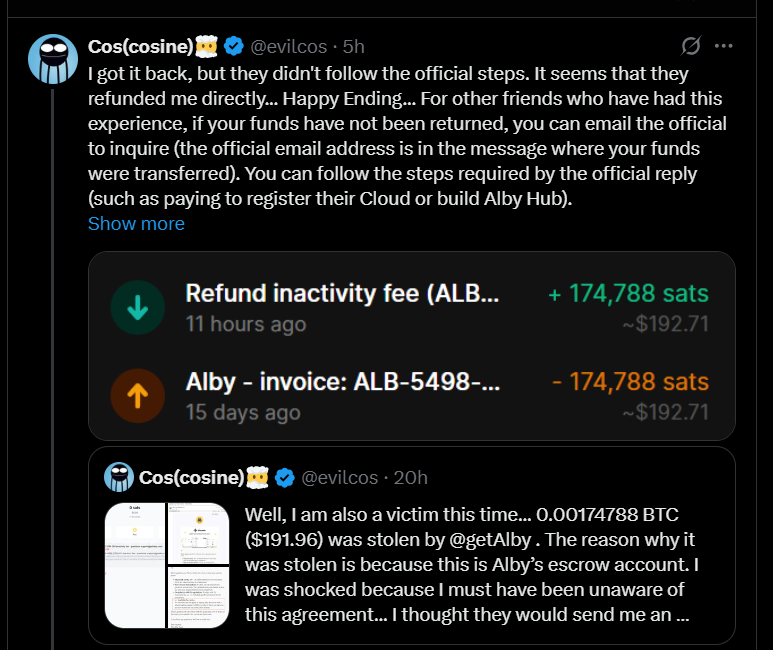Click the Cos(cosine) display name at top
The width and height of the screenshot is (773, 650).
tap(141, 46)
